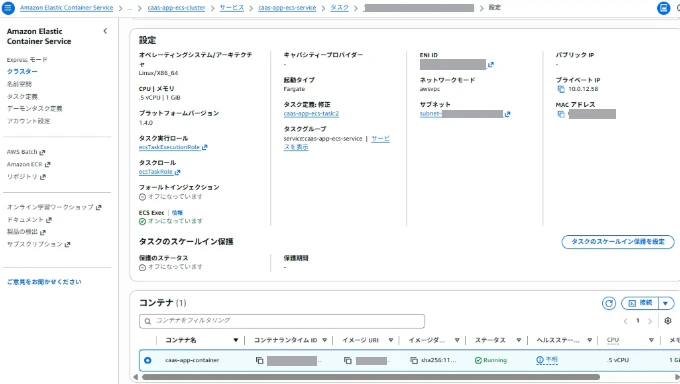Open アカウント設定 in sidebar
This screenshot has height=384, width=680.
pos(28,121)
